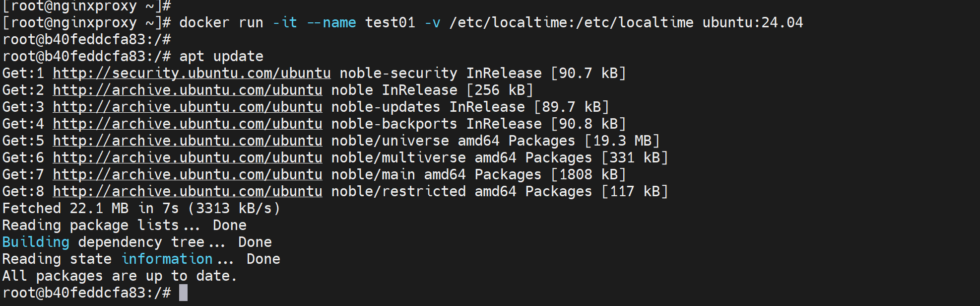Open the noble-updates InRelease archive URL
Image resolution: width=980 pixels, height=306 pixels.
coord(188,107)
